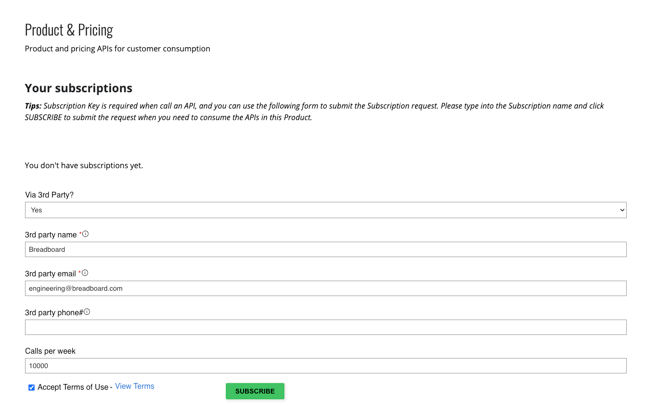The height and width of the screenshot is (420, 670).
Task: Click the info icon beside 3rd party name
Action: pos(85,234)
